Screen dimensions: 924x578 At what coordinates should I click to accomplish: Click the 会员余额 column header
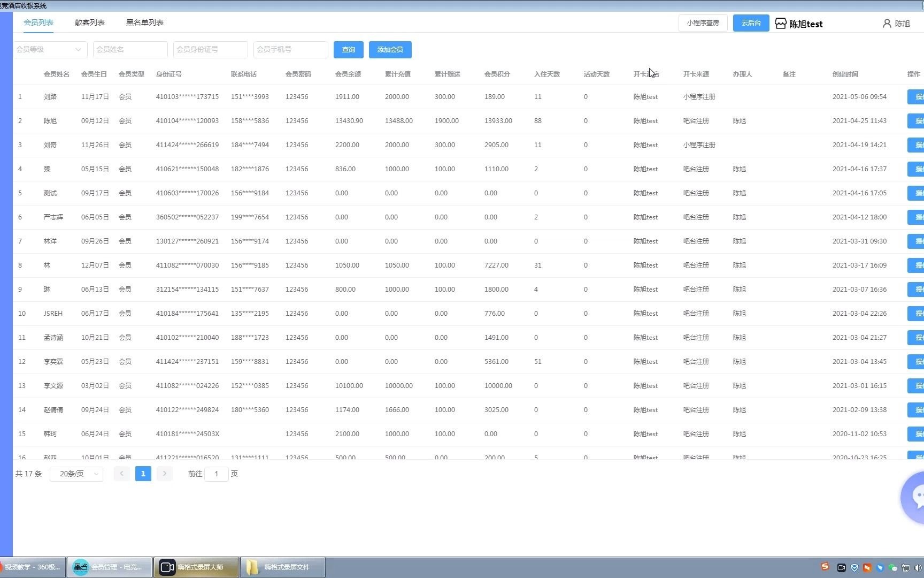click(348, 74)
